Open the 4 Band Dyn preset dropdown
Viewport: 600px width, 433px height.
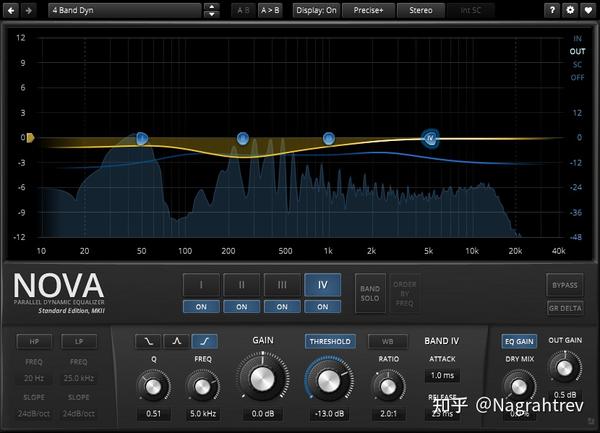tap(124, 10)
